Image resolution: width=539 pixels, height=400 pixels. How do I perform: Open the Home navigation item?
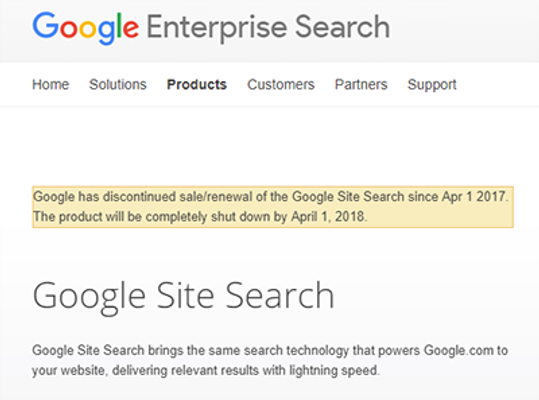click(51, 84)
